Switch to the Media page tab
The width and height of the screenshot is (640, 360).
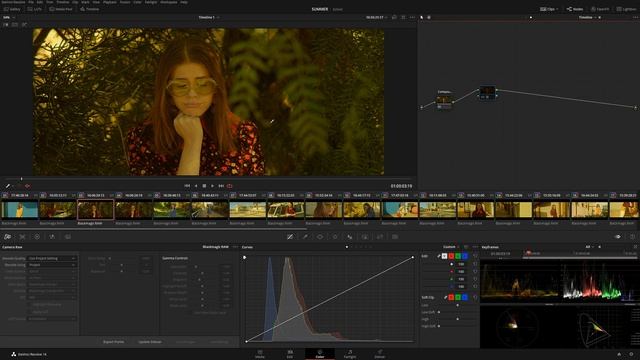coord(260,354)
